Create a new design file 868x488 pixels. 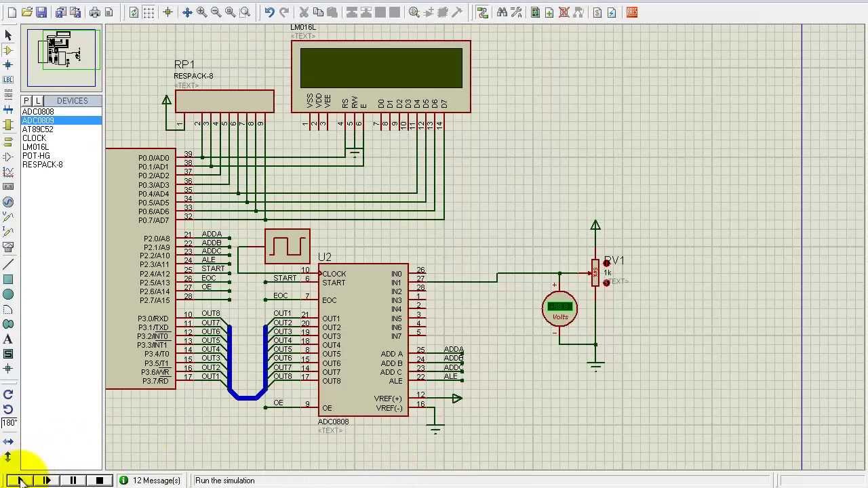(12, 12)
